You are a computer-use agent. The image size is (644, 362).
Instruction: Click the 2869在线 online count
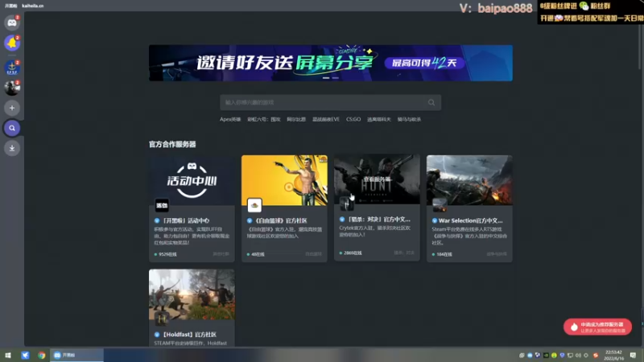click(x=351, y=253)
